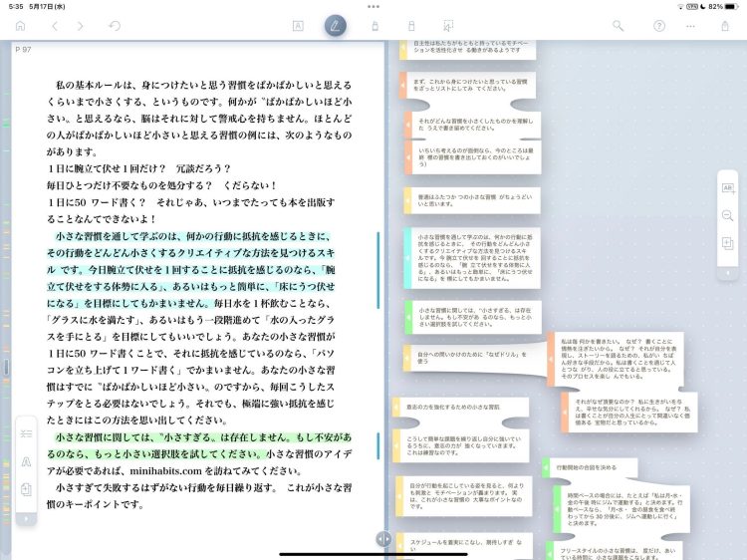Choose the marker tool beside the pen
This screenshot has width=747, height=560.
pos(374,26)
